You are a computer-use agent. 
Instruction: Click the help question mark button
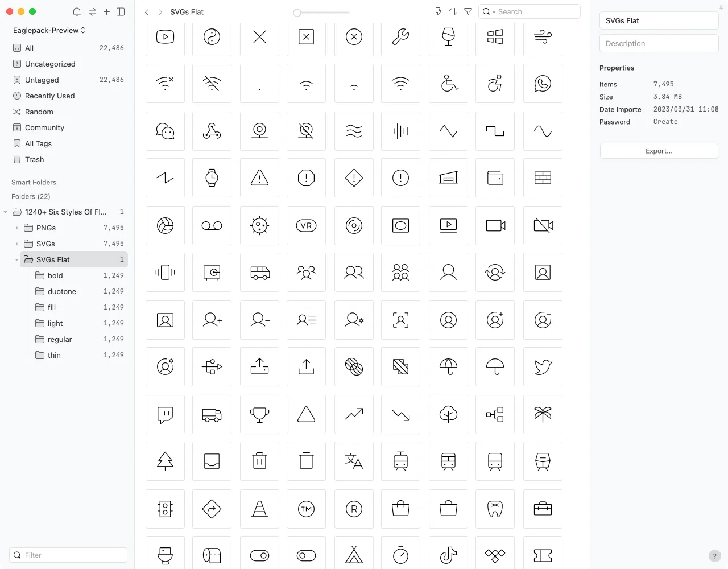(715, 556)
